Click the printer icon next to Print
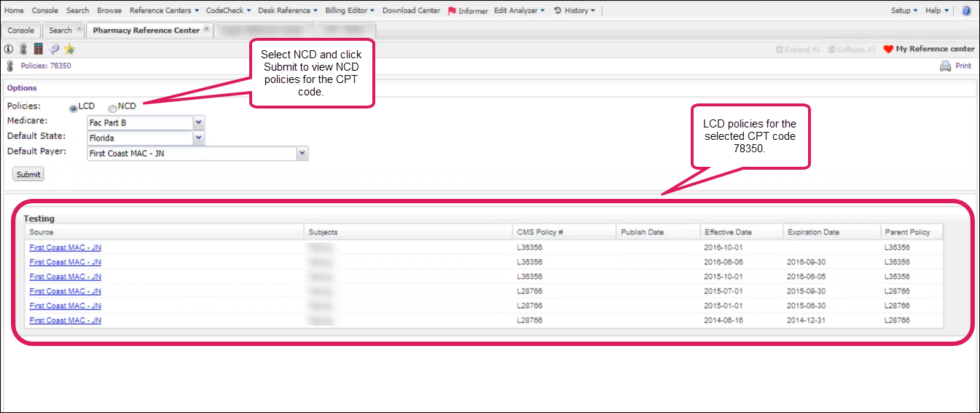 [945, 66]
